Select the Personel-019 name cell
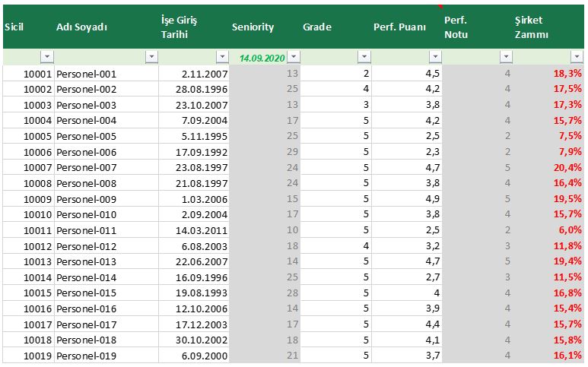 coord(105,355)
